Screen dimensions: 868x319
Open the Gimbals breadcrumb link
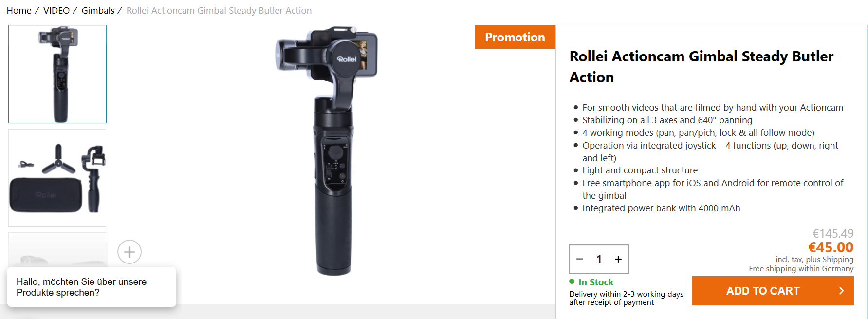click(x=98, y=10)
